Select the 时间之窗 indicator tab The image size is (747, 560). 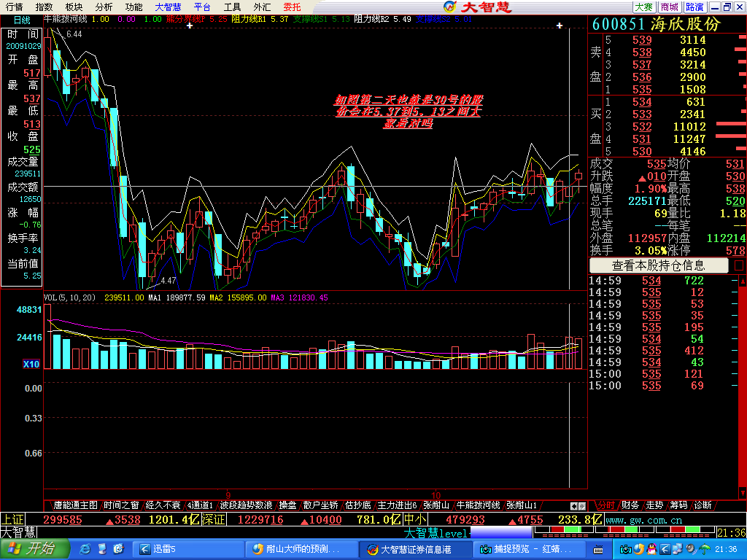click(x=122, y=505)
